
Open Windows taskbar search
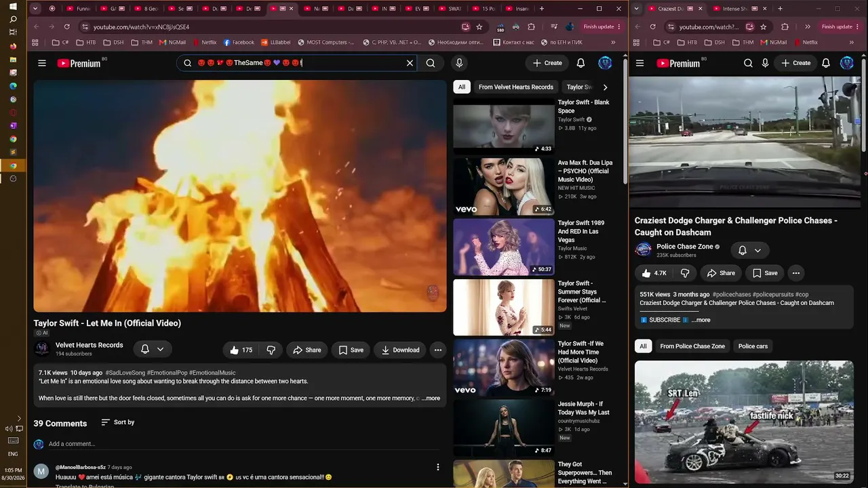point(13,20)
